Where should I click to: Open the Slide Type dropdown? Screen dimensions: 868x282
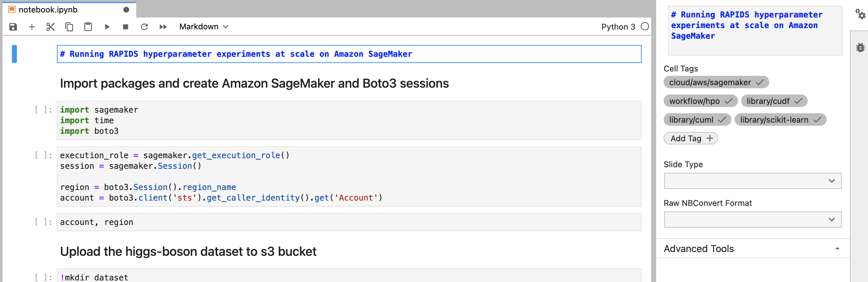click(x=752, y=181)
